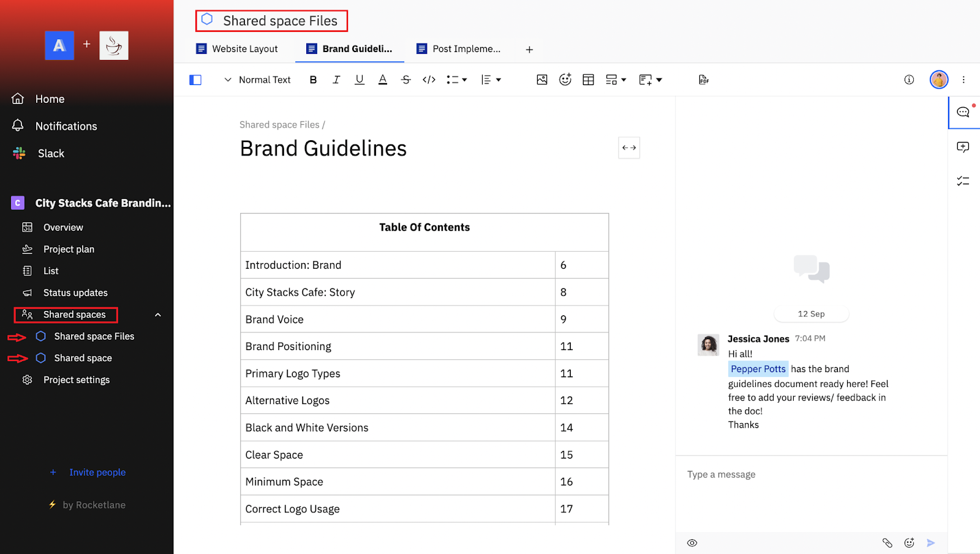Click the Pepper Potts mention
Screen dimensions: 980x554
758,369
